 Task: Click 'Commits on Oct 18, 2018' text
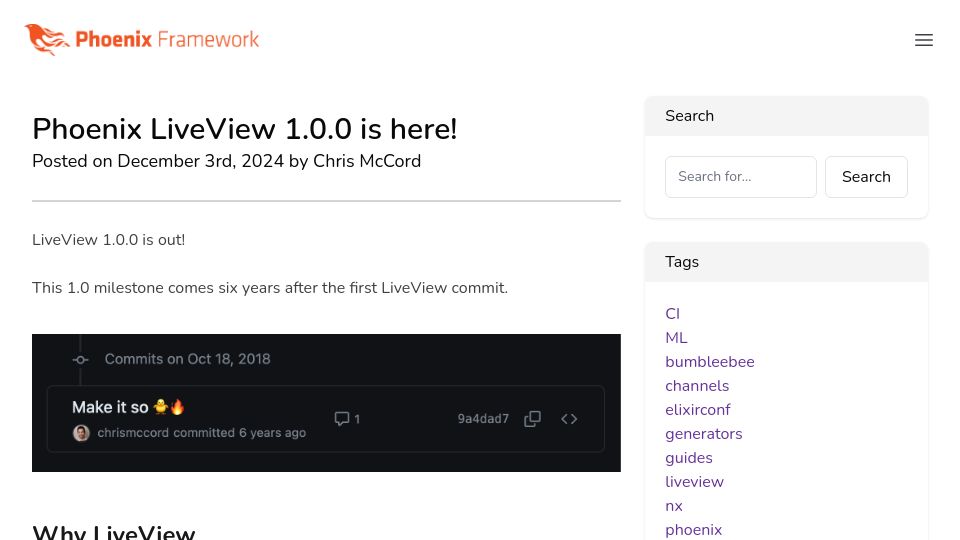pyautogui.click(x=187, y=359)
